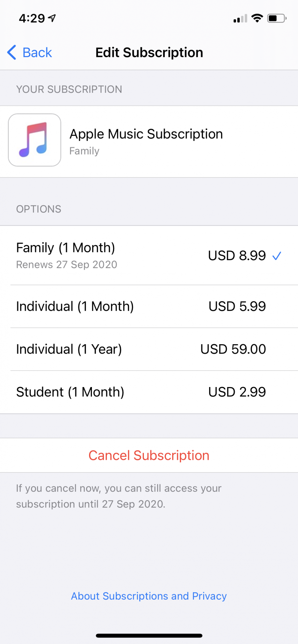Select the Family (1 Month) plan
This screenshot has height=644, width=298.
point(149,255)
